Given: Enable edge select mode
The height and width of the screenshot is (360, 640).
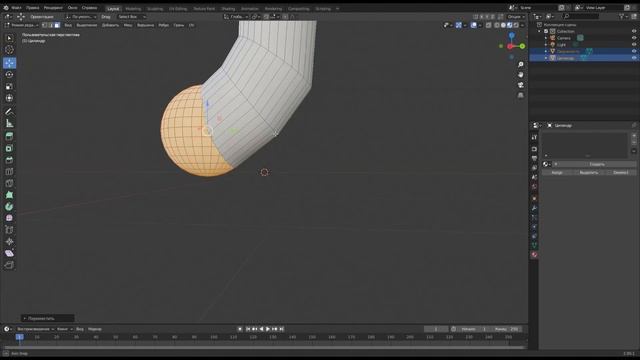Looking at the screenshot, I should 51,25.
